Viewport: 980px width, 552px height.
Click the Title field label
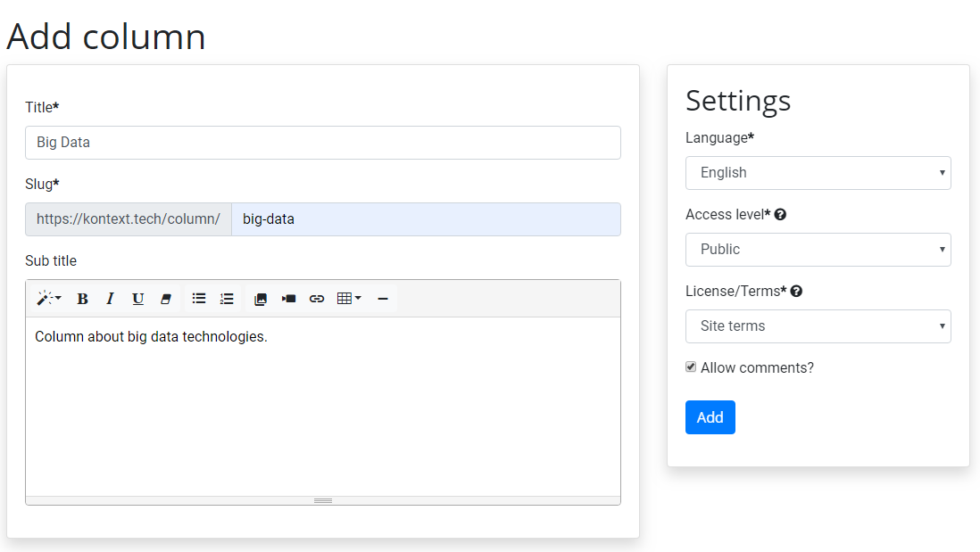(x=42, y=107)
